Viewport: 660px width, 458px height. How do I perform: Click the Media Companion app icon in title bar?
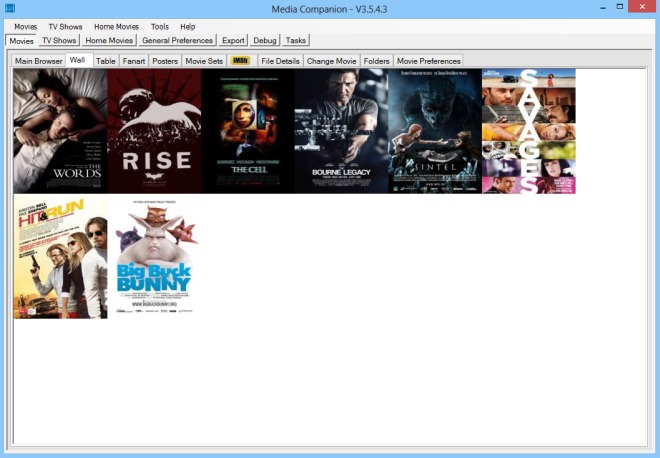[x=10, y=9]
